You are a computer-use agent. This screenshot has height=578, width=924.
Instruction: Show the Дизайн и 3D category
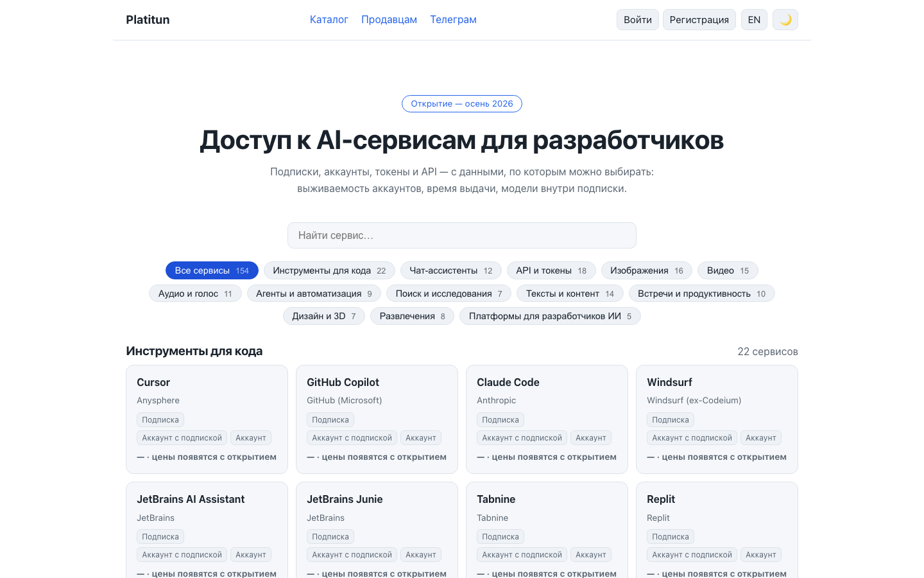(x=324, y=316)
